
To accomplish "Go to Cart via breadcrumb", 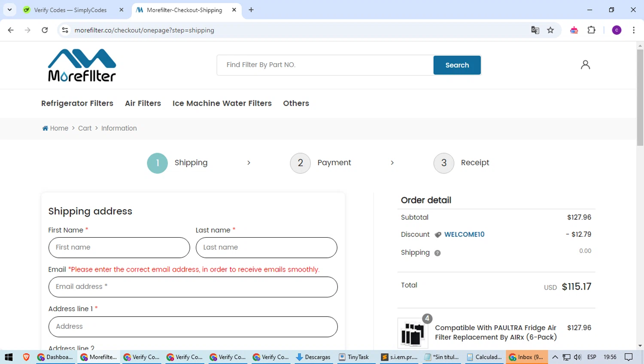I will click(x=85, y=128).
